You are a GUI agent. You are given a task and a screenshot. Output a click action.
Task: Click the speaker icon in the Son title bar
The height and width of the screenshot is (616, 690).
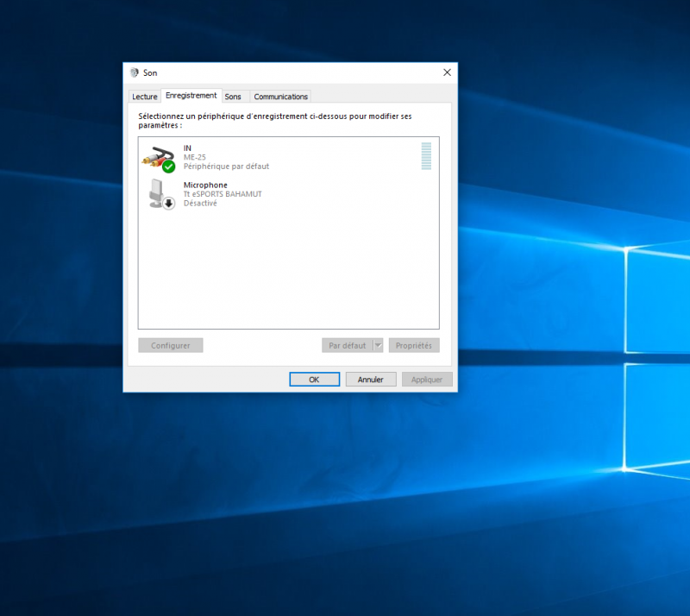(135, 73)
